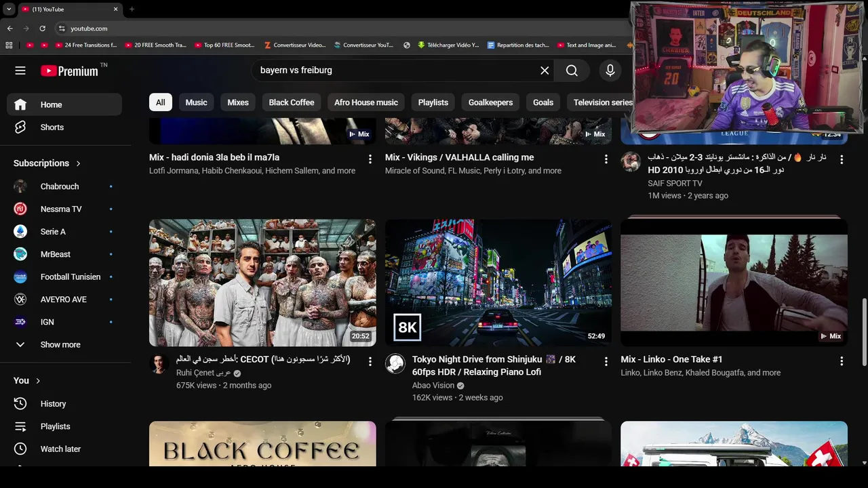Expand the Subscriptions section chevron
The width and height of the screenshot is (868, 488).
click(x=79, y=163)
